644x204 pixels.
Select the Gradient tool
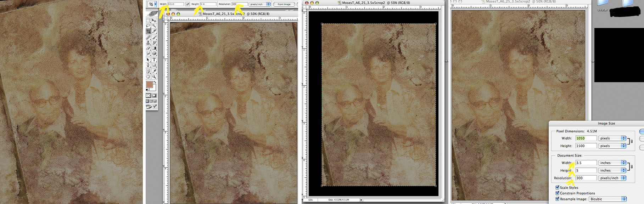click(154, 48)
